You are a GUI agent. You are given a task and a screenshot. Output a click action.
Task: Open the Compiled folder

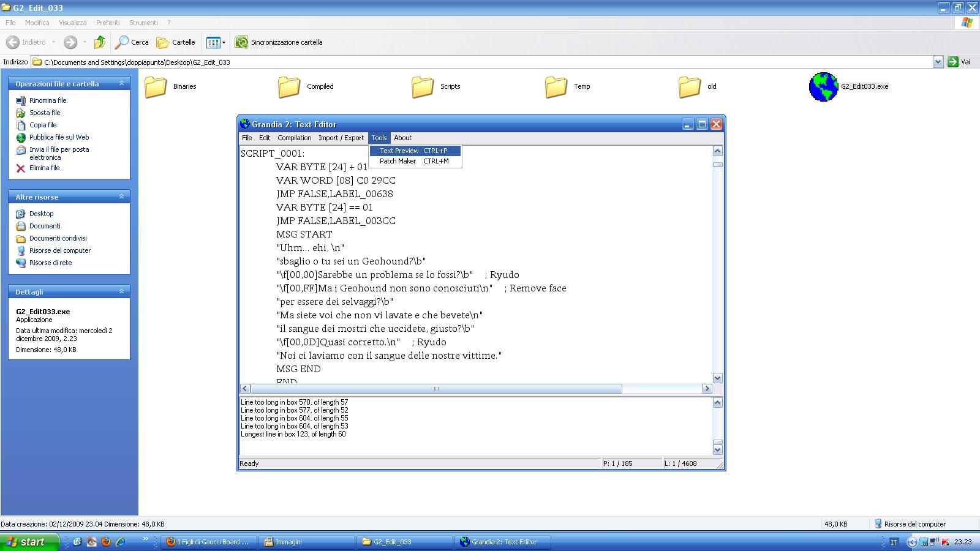pyautogui.click(x=290, y=87)
